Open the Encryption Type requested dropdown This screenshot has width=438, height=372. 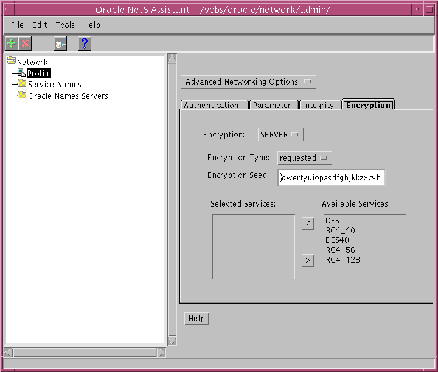pyautogui.click(x=304, y=158)
